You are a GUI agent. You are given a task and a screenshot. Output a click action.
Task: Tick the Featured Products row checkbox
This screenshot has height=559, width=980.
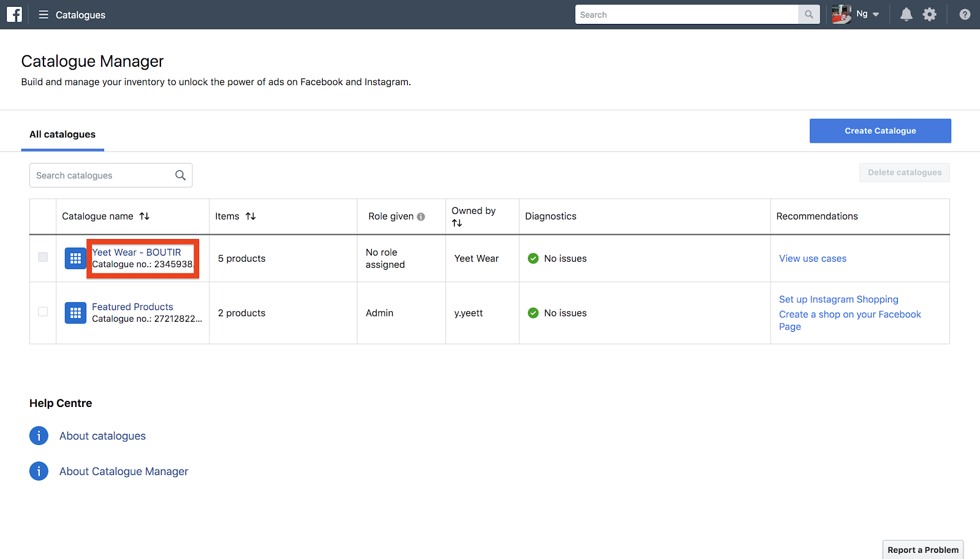43,311
